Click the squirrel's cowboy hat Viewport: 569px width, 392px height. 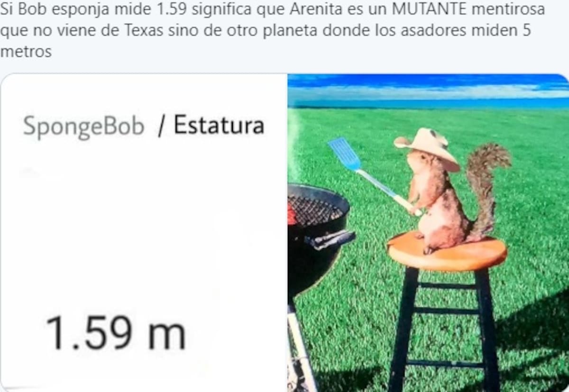coord(427,146)
